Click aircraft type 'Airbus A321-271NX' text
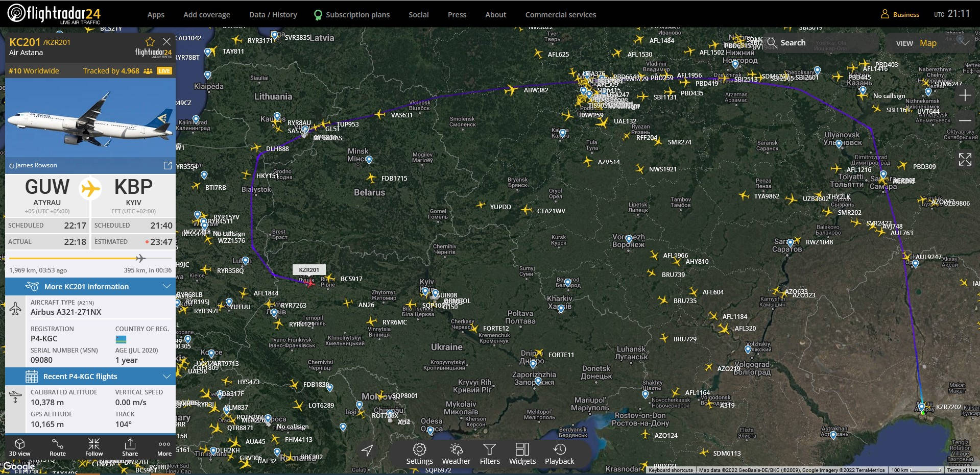 66,312
